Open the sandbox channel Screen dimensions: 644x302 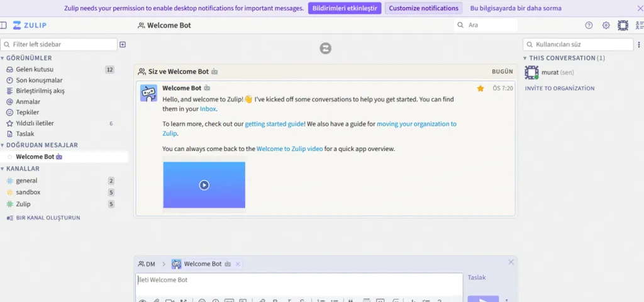28,193
